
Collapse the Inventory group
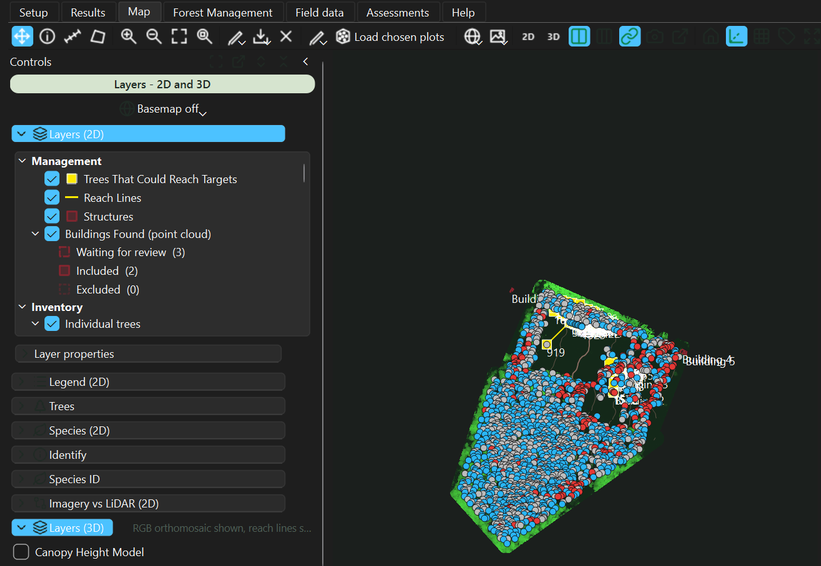coord(22,307)
